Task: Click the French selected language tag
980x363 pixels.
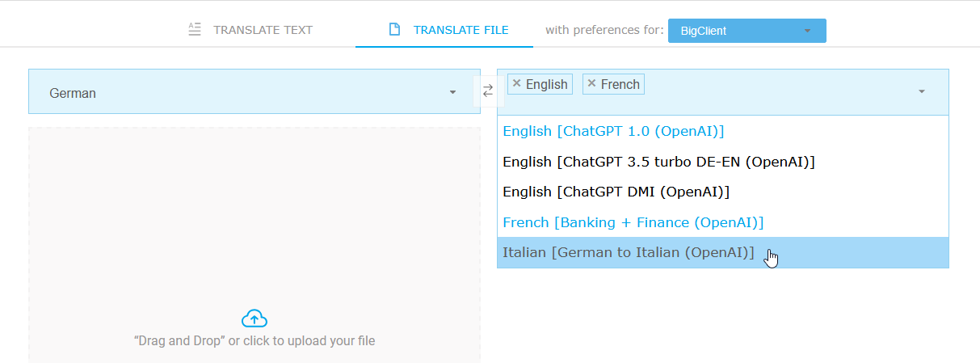Action: pos(620,84)
